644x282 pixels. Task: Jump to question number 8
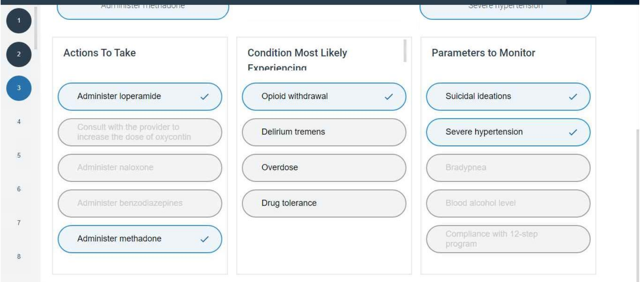[19, 257]
